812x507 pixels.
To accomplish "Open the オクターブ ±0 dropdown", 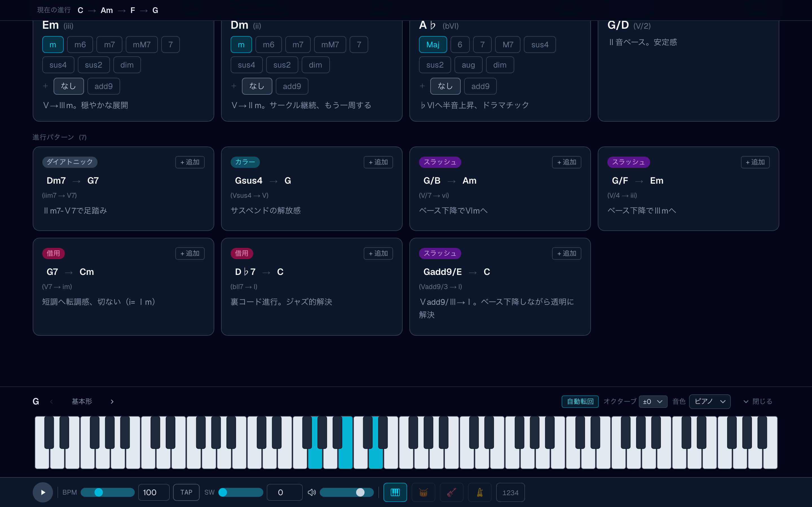I will click(x=653, y=401).
